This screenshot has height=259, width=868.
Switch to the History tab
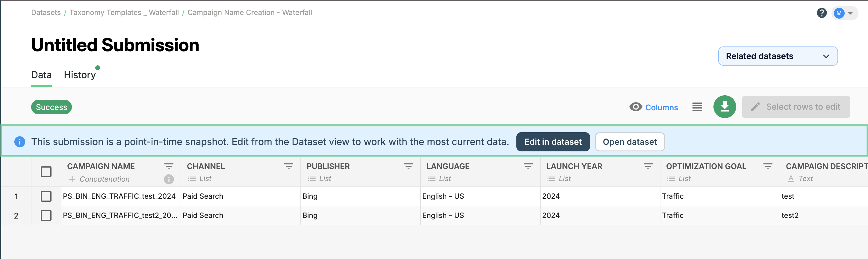coord(80,75)
